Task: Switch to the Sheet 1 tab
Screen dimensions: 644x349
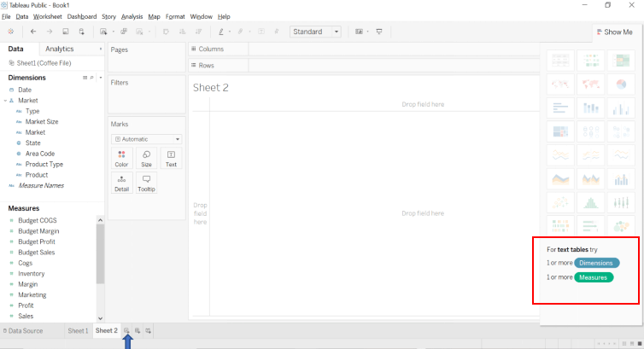Action: coord(78,330)
